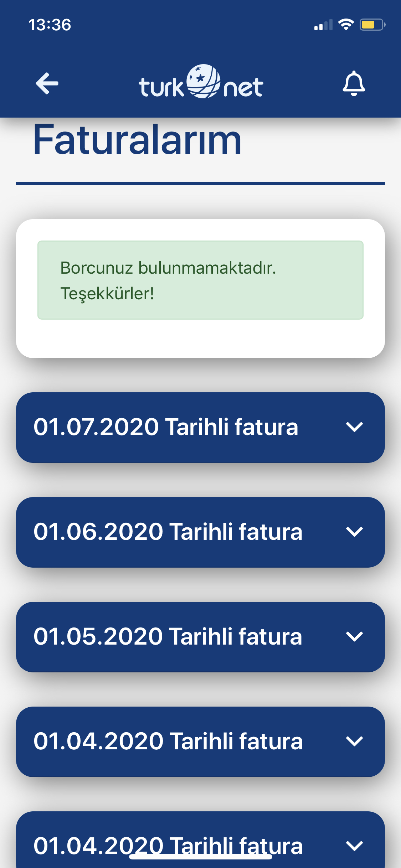Open first 01.04.2020 Tarihli fatura item
Screen dimensions: 401x868
coord(200,742)
